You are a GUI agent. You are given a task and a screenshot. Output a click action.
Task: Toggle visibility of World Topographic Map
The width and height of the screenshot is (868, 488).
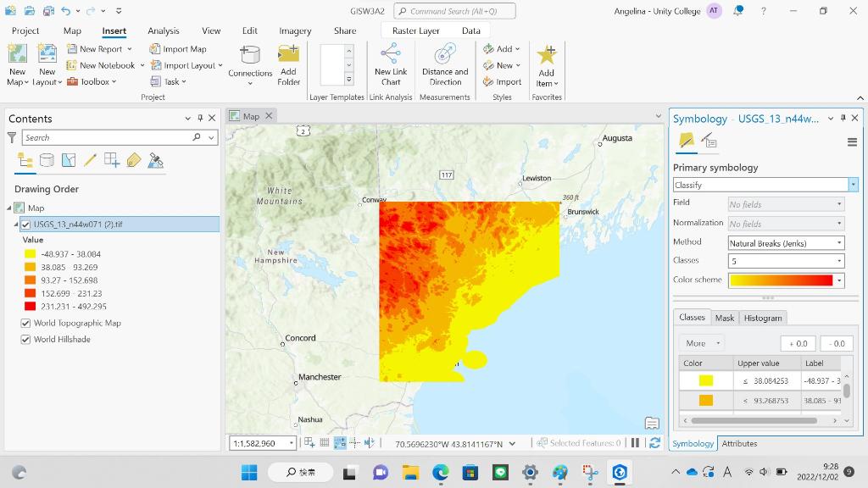(x=26, y=323)
